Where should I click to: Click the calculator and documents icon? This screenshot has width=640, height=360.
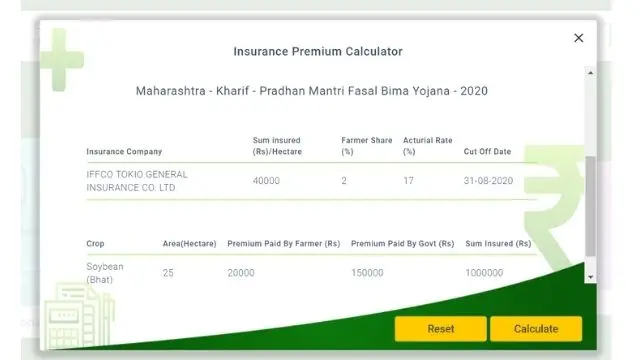[80, 315]
